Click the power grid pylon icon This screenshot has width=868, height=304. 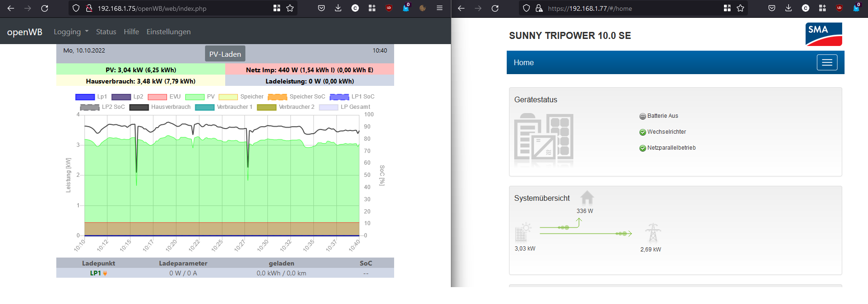653,233
